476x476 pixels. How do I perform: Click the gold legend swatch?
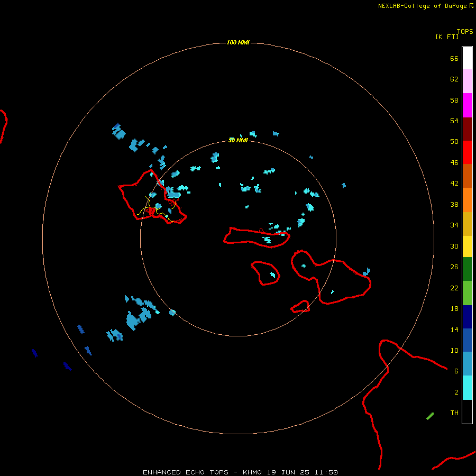point(467,224)
